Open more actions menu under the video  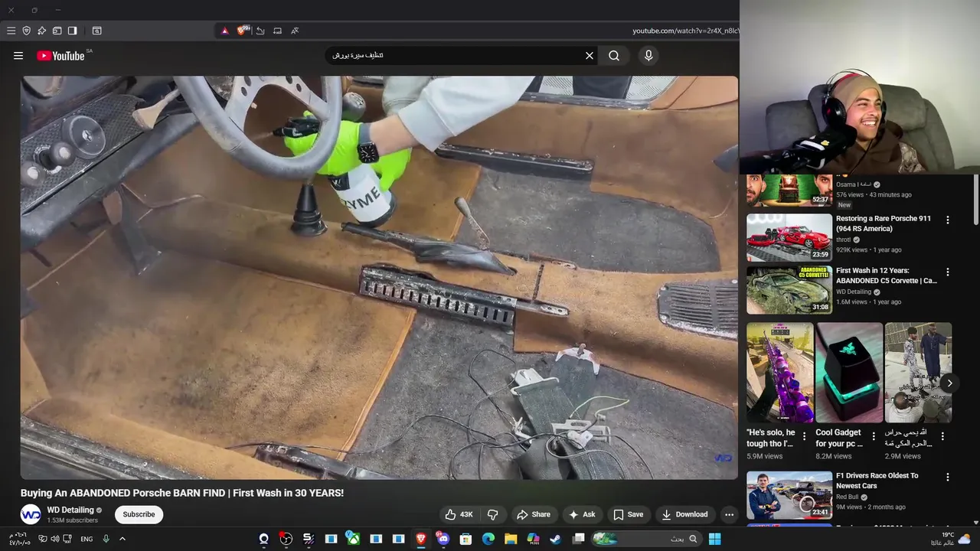(729, 514)
